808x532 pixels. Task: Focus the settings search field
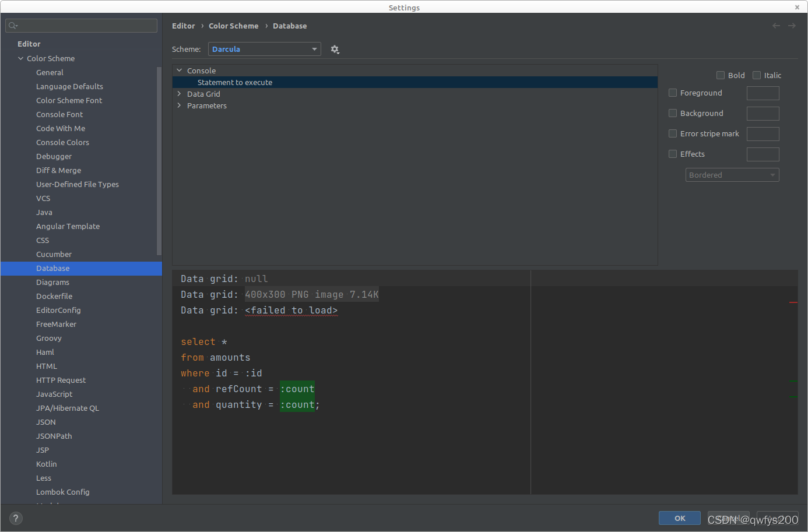click(x=81, y=26)
